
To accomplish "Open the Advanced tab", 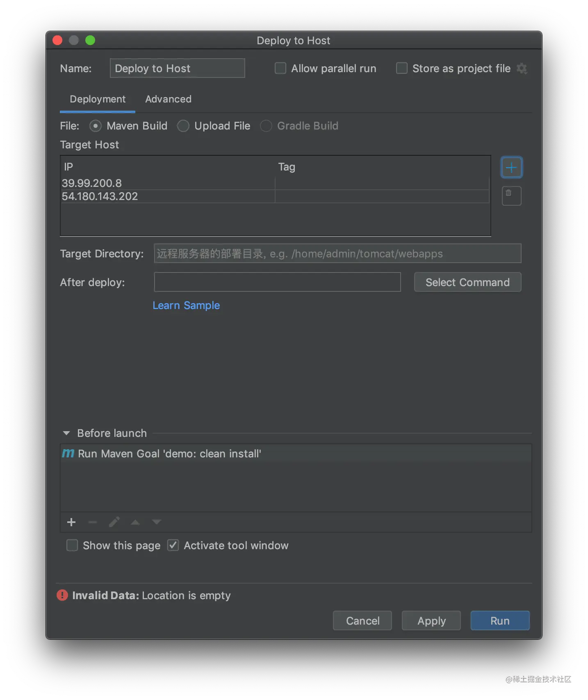I will point(168,99).
